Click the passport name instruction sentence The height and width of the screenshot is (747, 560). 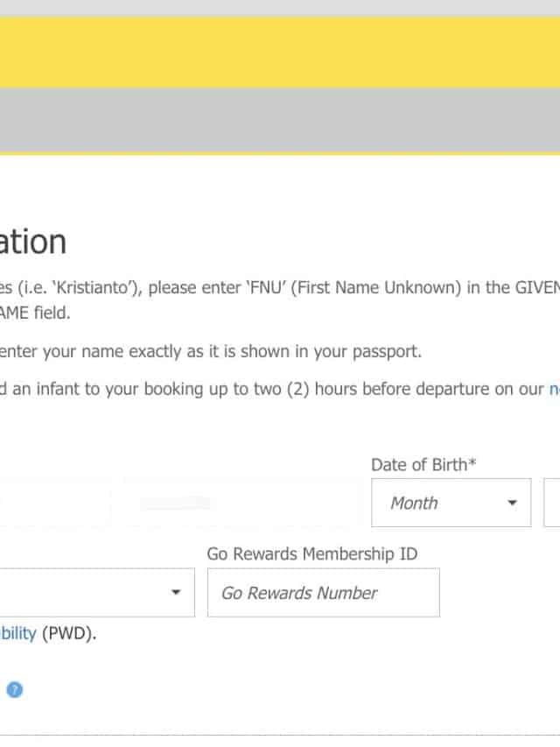point(210,352)
